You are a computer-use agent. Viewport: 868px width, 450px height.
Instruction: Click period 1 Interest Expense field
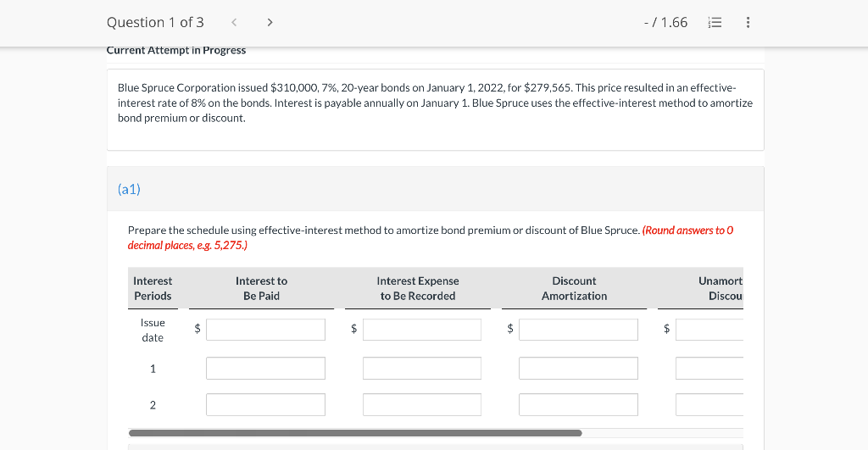pos(422,368)
